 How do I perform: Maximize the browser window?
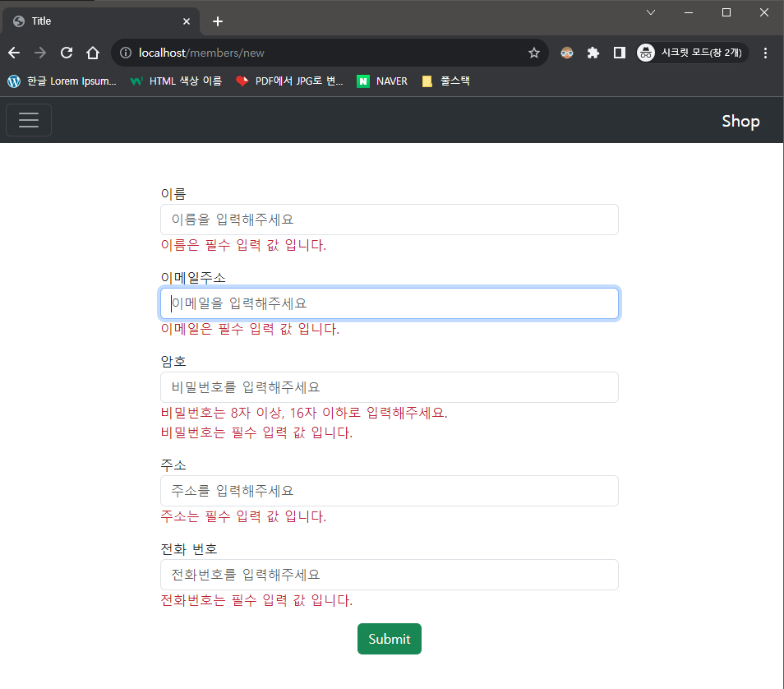tap(726, 12)
